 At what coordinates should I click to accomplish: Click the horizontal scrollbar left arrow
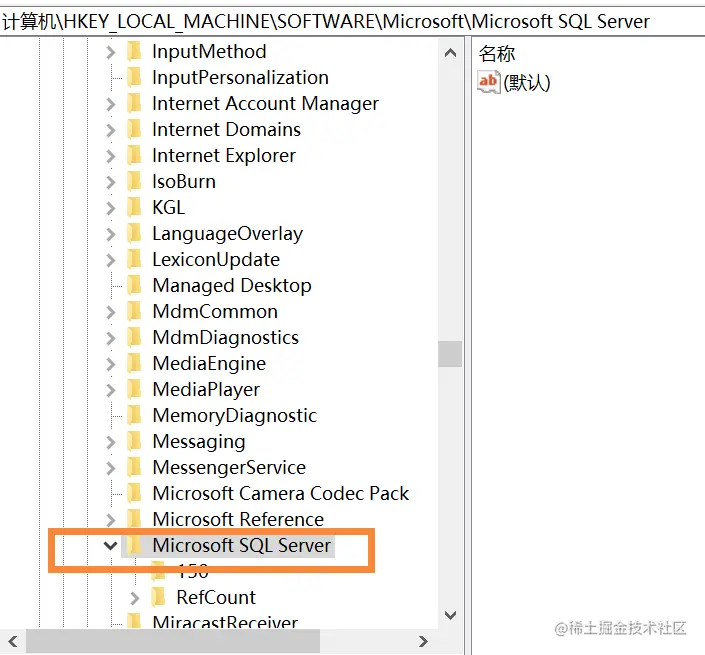(13, 642)
